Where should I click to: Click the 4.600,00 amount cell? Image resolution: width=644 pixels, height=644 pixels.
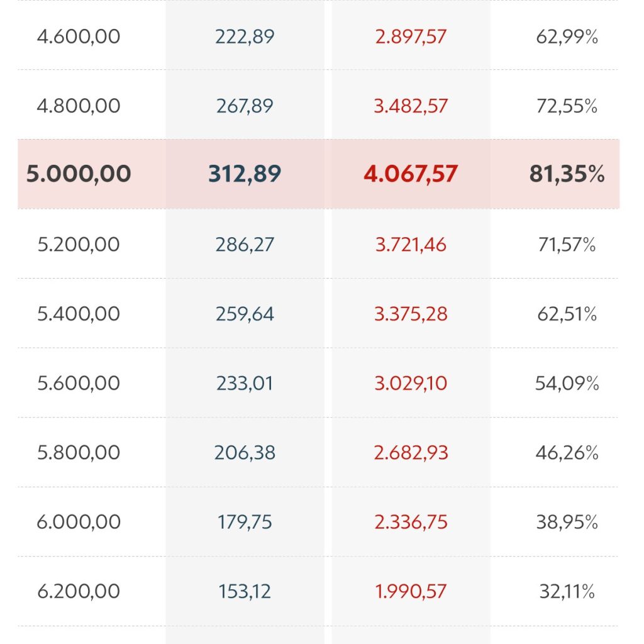tap(79, 36)
